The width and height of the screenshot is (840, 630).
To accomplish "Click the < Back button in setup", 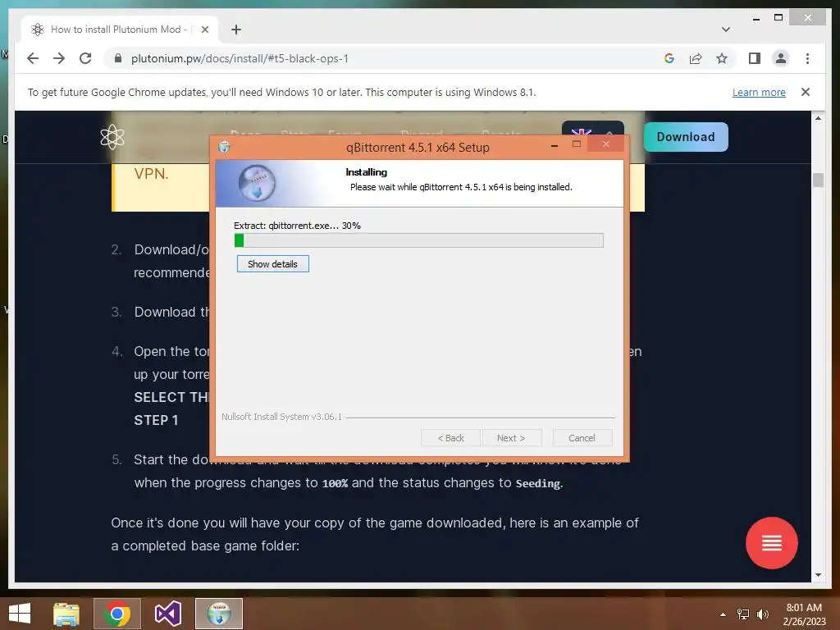I will pyautogui.click(x=450, y=438).
